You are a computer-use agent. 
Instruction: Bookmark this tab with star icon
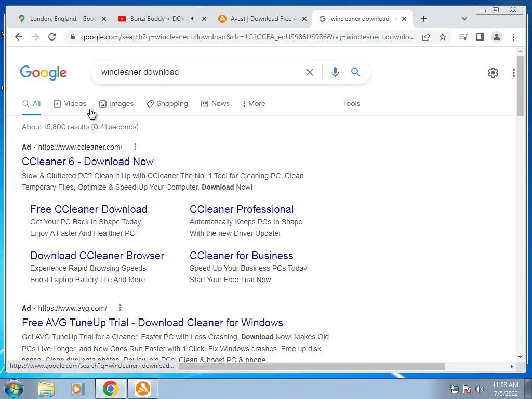tap(443, 37)
